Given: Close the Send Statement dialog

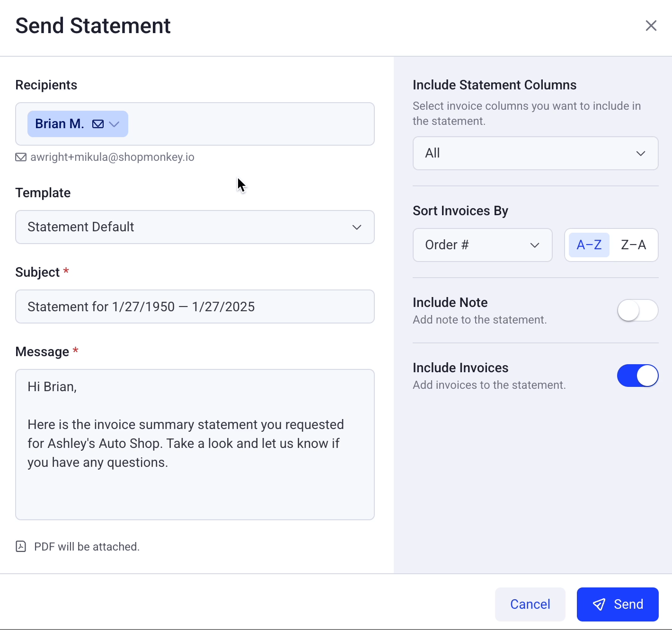Looking at the screenshot, I should coord(651,26).
